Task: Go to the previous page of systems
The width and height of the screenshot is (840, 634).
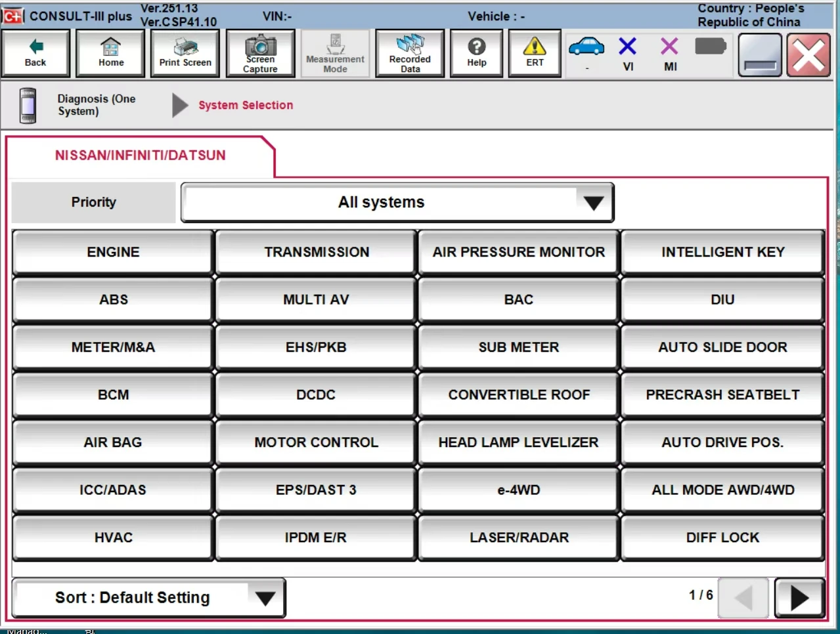Action: (743, 598)
